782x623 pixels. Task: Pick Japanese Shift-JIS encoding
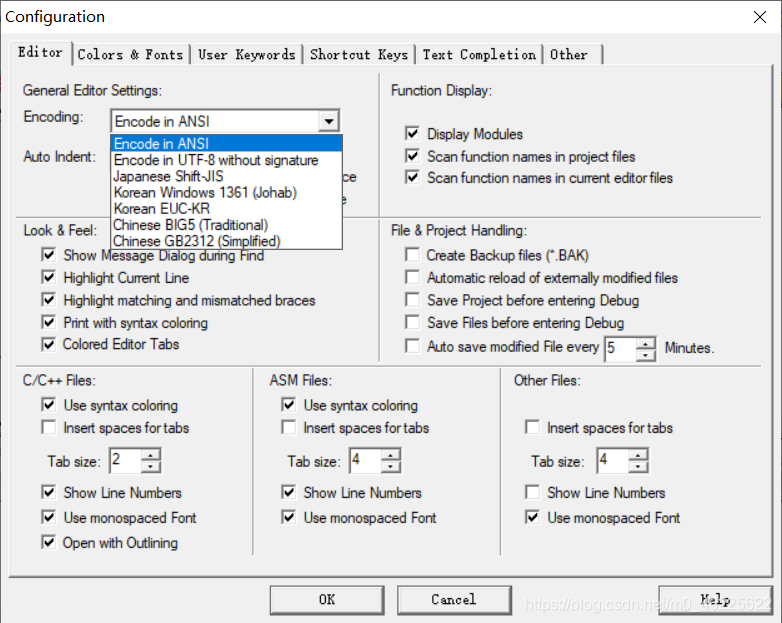[226, 176]
